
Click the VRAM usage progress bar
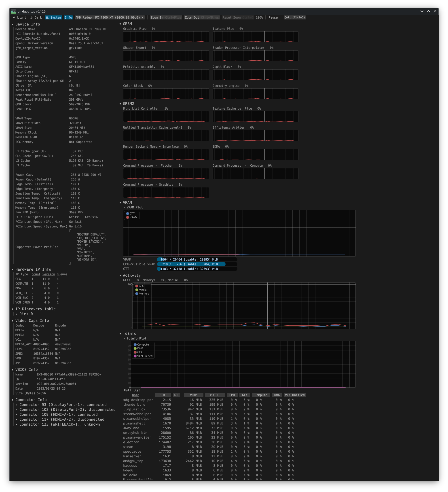click(197, 260)
